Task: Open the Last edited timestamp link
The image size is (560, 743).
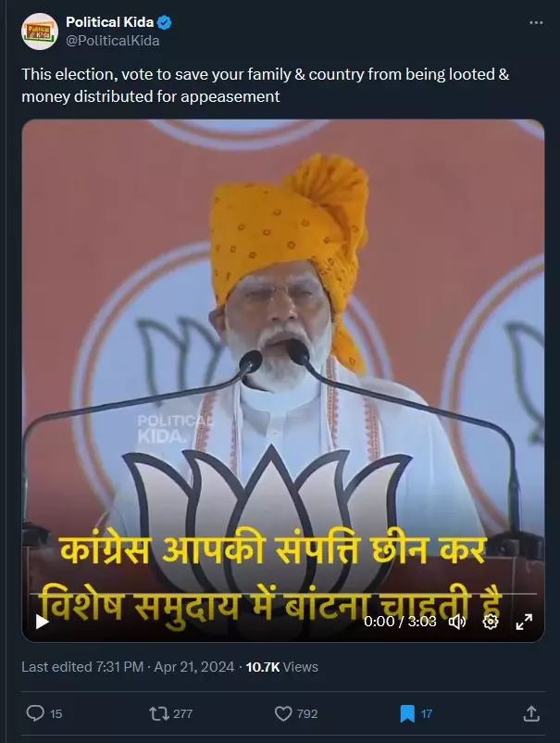Action: click(x=128, y=667)
